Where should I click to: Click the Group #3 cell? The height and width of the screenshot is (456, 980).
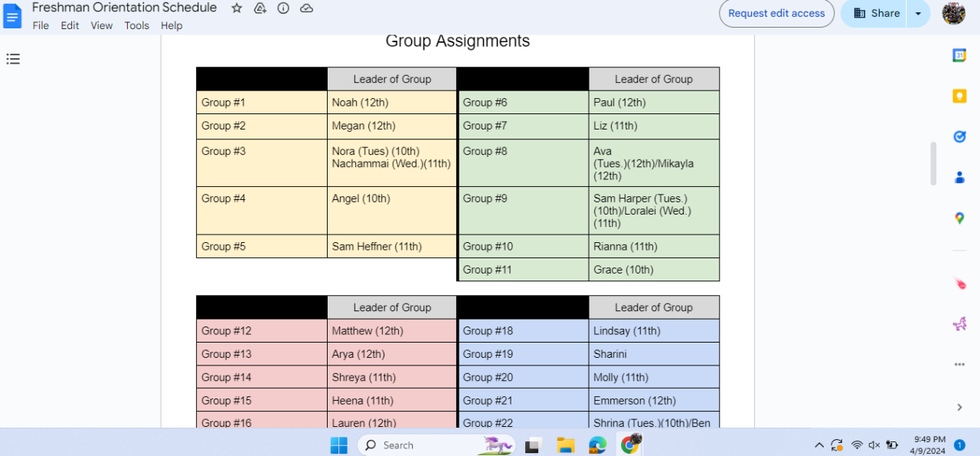coord(262,162)
